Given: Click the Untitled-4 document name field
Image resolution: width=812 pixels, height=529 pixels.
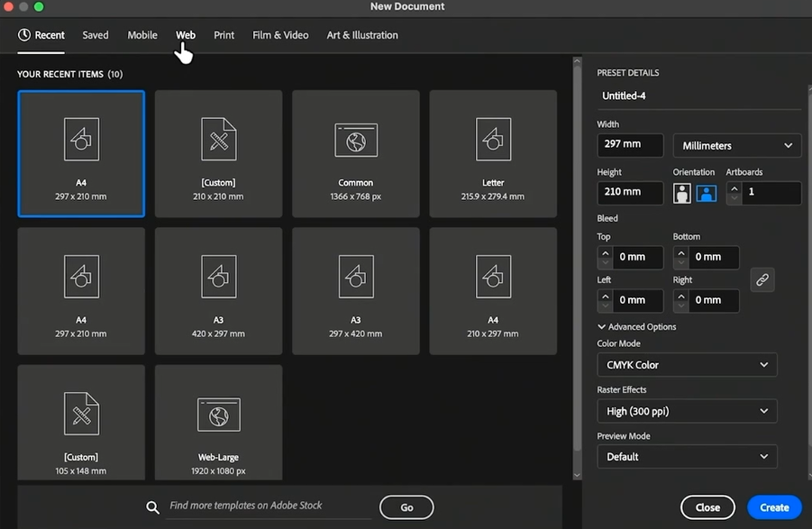Looking at the screenshot, I should coord(699,96).
